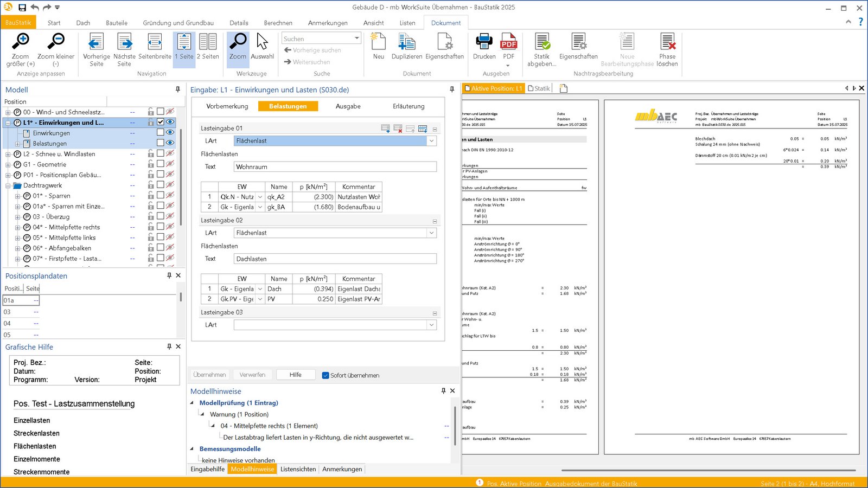Toggle Sofort übernehmen checkbox
Viewport: 868px width, 488px height.
coord(325,375)
